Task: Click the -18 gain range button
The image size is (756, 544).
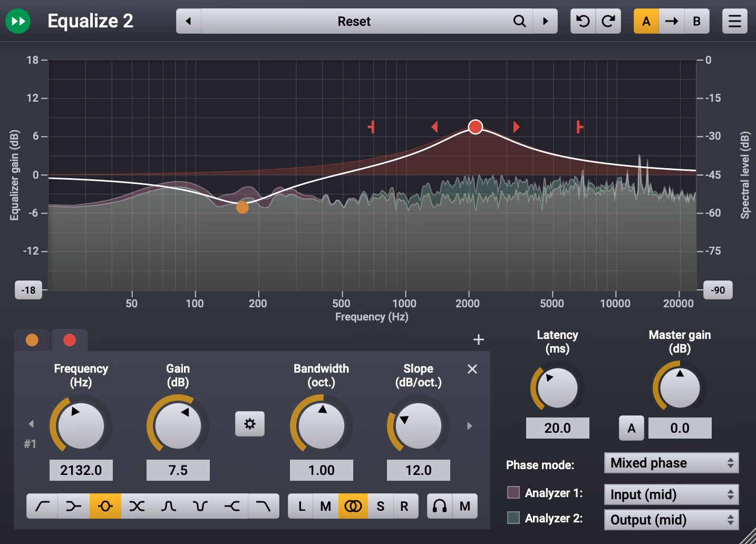Action: tap(28, 290)
